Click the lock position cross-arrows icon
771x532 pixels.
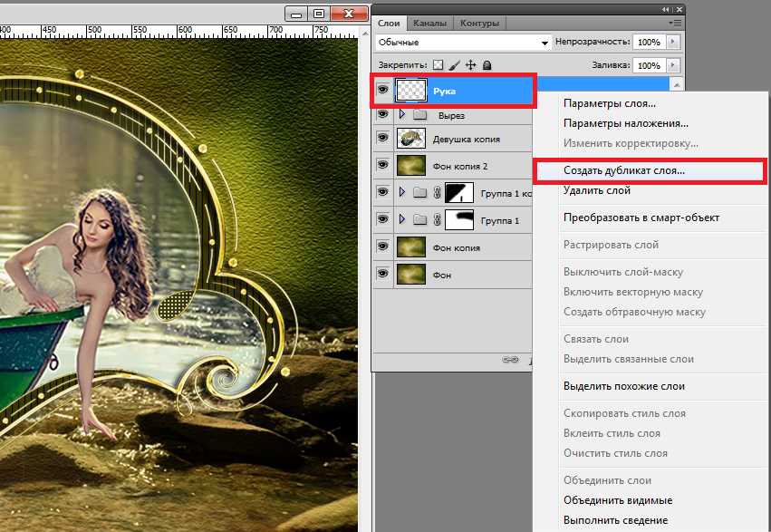(470, 65)
